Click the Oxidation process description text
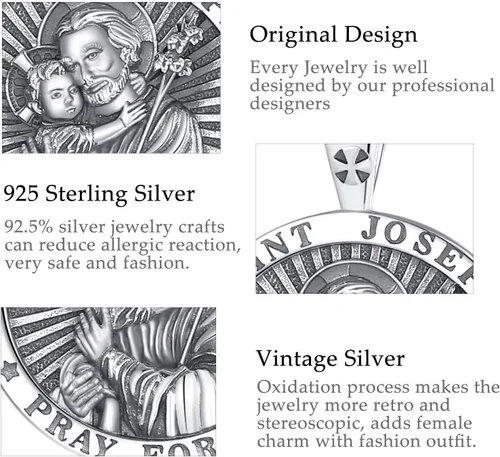This screenshot has height=457, width=500. tap(378, 414)
